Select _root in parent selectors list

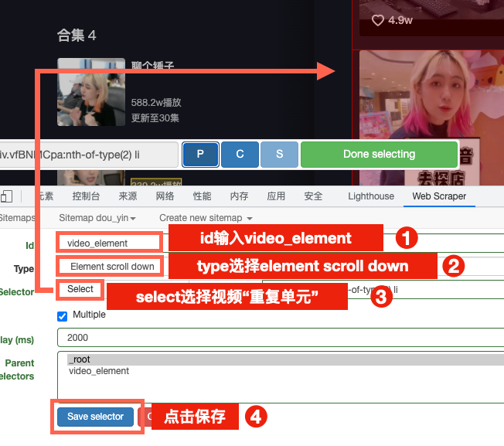[x=80, y=360]
